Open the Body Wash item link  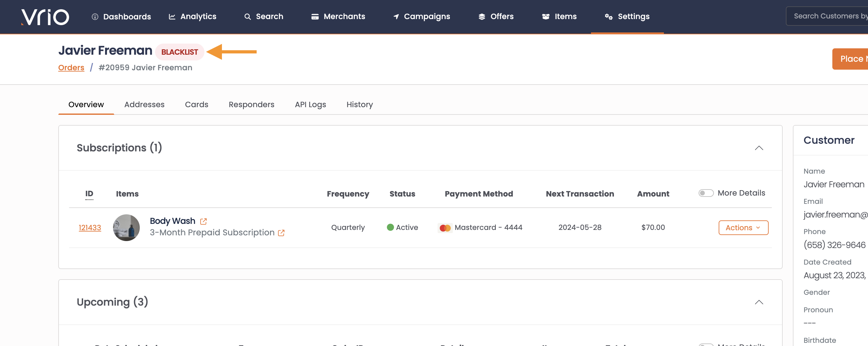pos(172,221)
